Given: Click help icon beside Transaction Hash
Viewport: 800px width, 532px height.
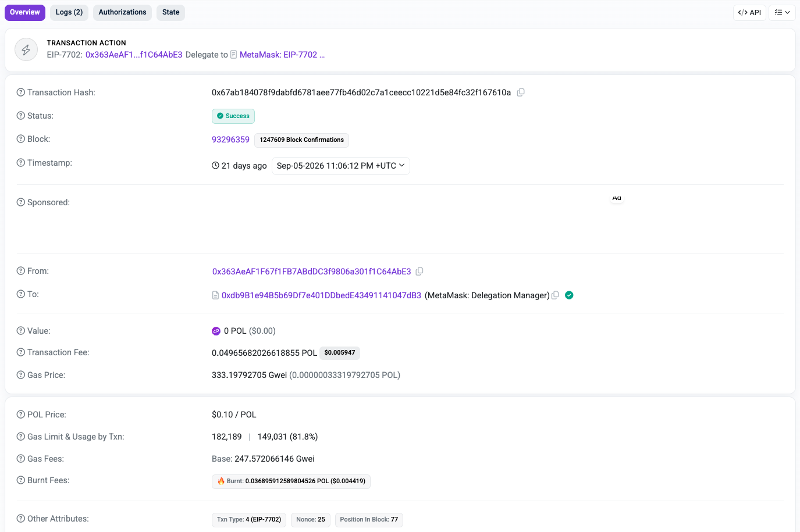Looking at the screenshot, I should click(21, 92).
